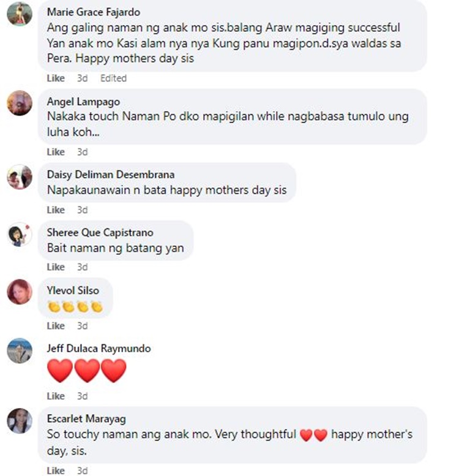Like Marie Grace Fajardo's comment
The height and width of the screenshot is (476, 459).
click(56, 78)
